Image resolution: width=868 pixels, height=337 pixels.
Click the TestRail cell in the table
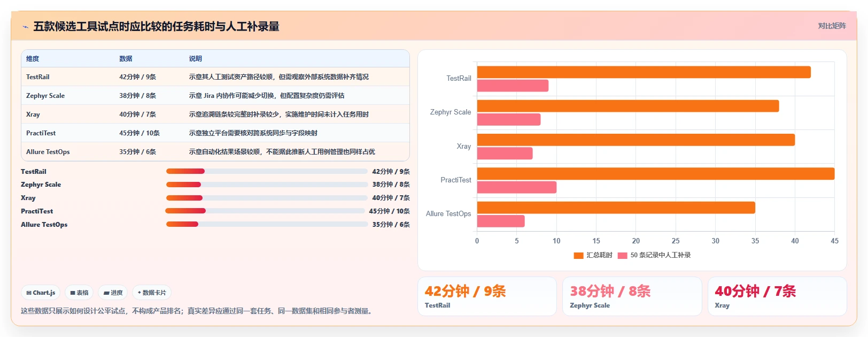coord(38,77)
